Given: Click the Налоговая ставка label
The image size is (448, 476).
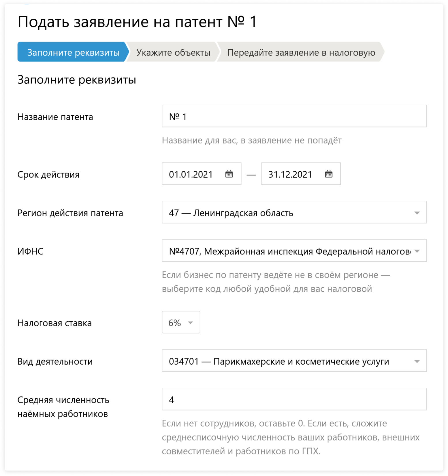Looking at the screenshot, I should 54,323.
